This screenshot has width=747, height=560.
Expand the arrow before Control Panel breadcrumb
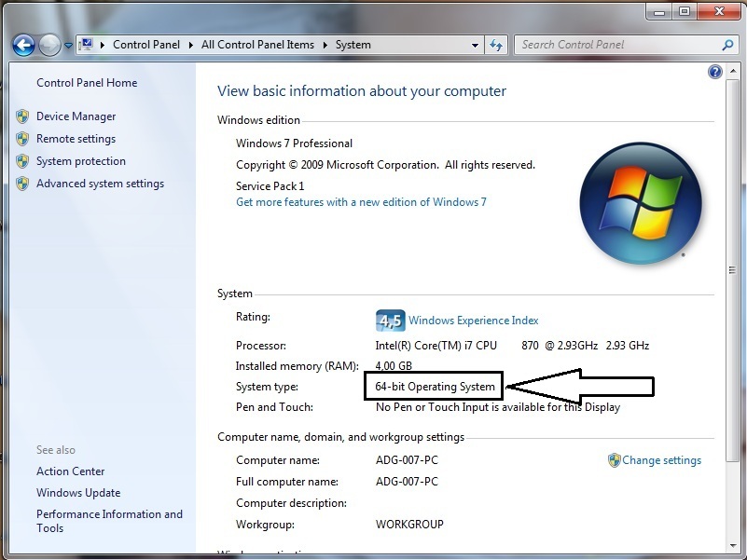pyautogui.click(x=103, y=46)
